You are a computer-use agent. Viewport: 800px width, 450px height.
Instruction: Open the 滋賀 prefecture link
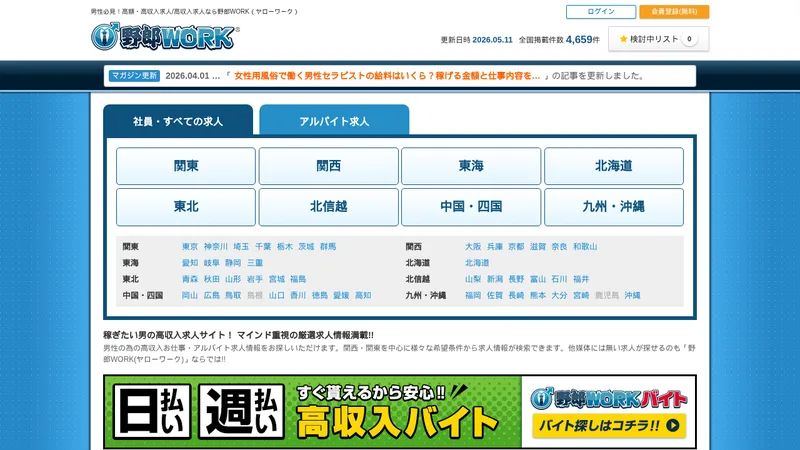point(538,246)
